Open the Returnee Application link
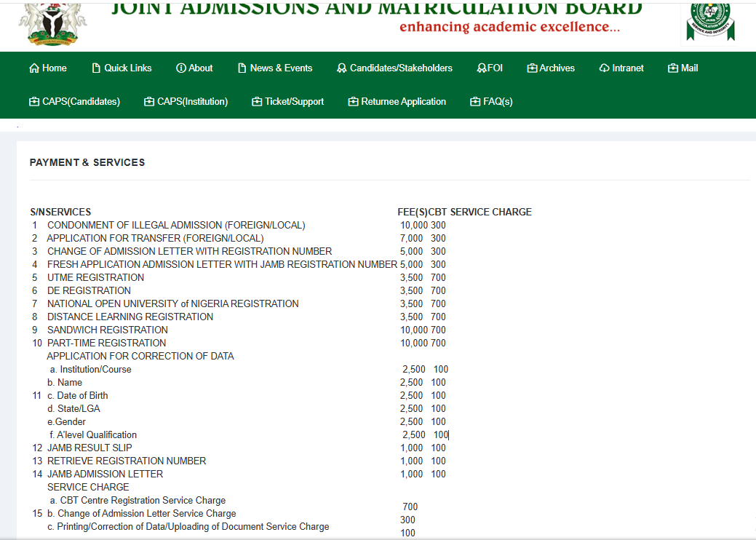The height and width of the screenshot is (540, 756). (397, 102)
